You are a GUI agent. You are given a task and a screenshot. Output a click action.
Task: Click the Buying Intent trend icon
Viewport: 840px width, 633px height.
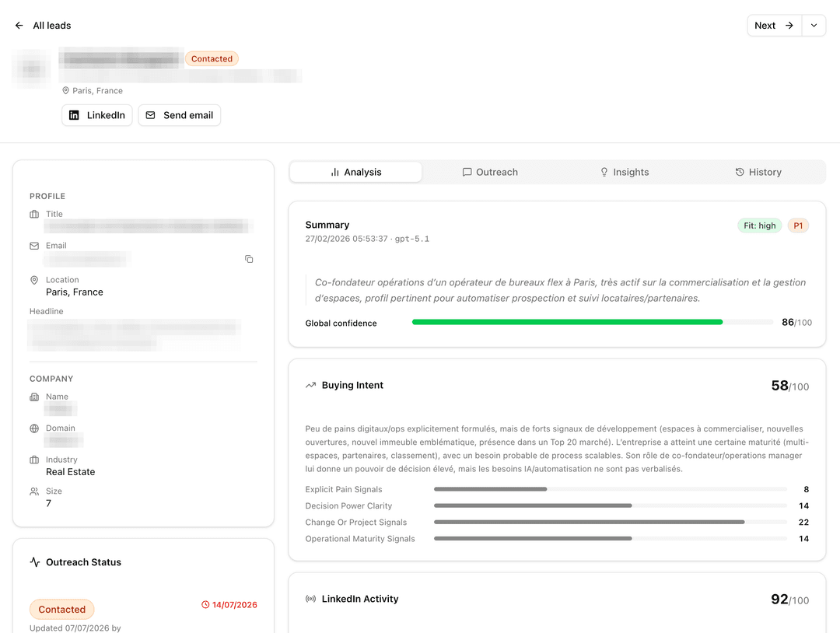(x=310, y=385)
